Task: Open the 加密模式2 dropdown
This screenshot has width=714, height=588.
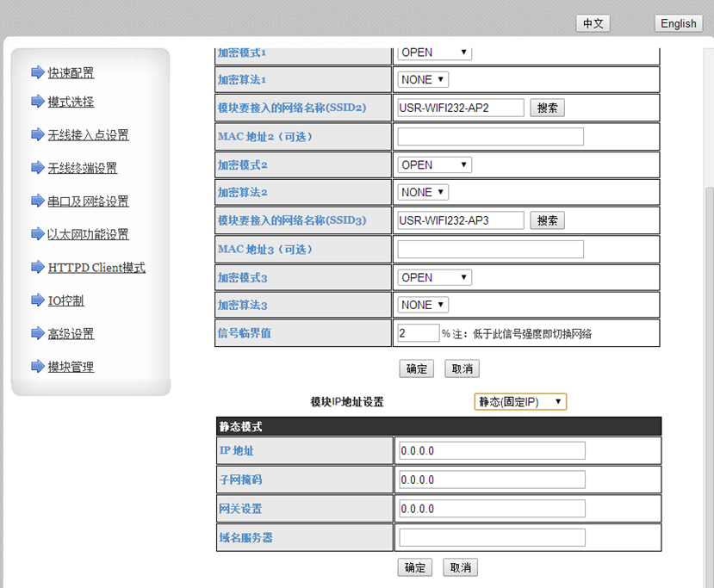Action: click(434, 164)
